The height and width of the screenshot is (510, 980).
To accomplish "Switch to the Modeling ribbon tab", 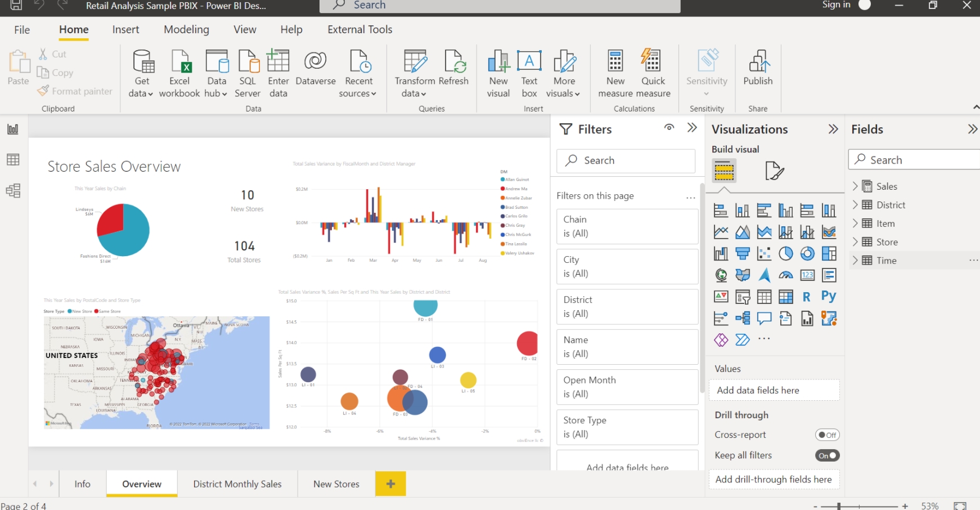I will point(186,30).
